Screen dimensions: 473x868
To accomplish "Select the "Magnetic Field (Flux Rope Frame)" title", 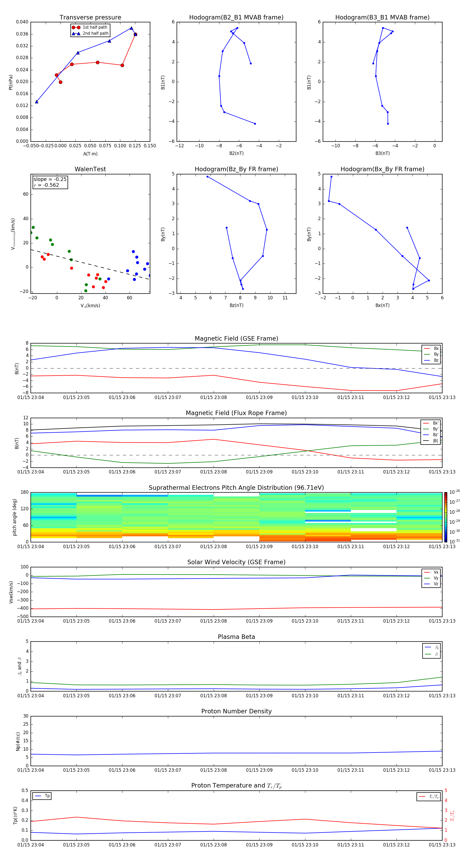I will click(236, 413).
